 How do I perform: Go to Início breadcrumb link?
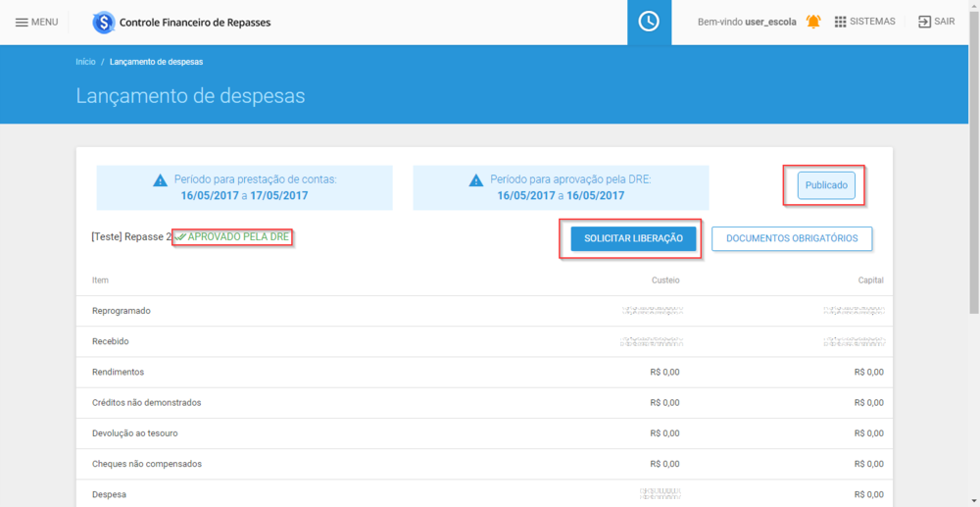pos(85,62)
